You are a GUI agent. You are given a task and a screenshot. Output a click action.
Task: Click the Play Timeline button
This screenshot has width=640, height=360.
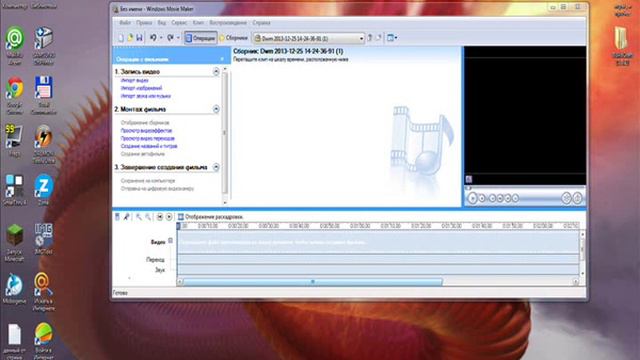tap(169, 217)
